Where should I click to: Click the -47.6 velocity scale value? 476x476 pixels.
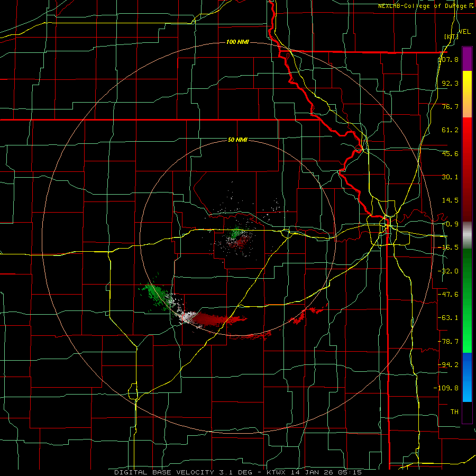pos(448,295)
